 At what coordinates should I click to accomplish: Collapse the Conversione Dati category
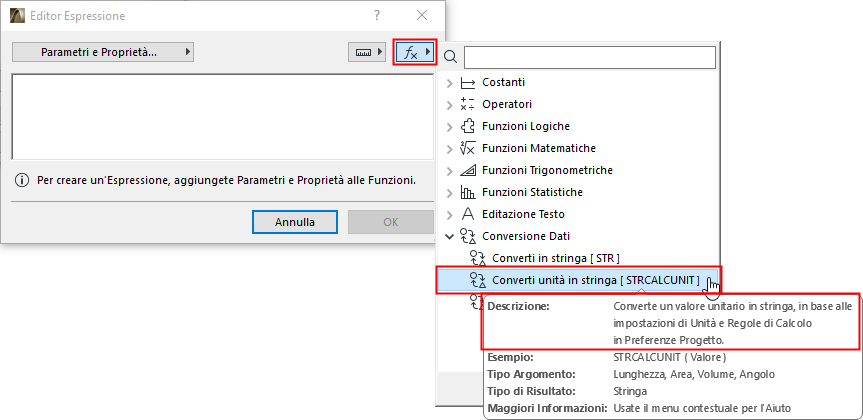(449, 236)
